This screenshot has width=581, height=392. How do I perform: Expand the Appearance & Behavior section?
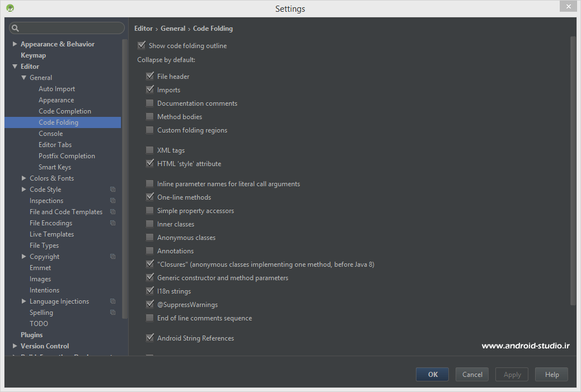15,44
